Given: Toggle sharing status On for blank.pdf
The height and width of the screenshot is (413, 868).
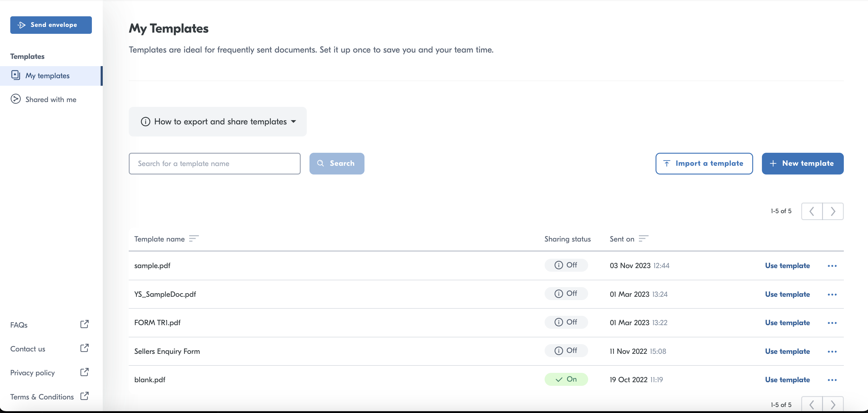Looking at the screenshot, I should [x=566, y=379].
